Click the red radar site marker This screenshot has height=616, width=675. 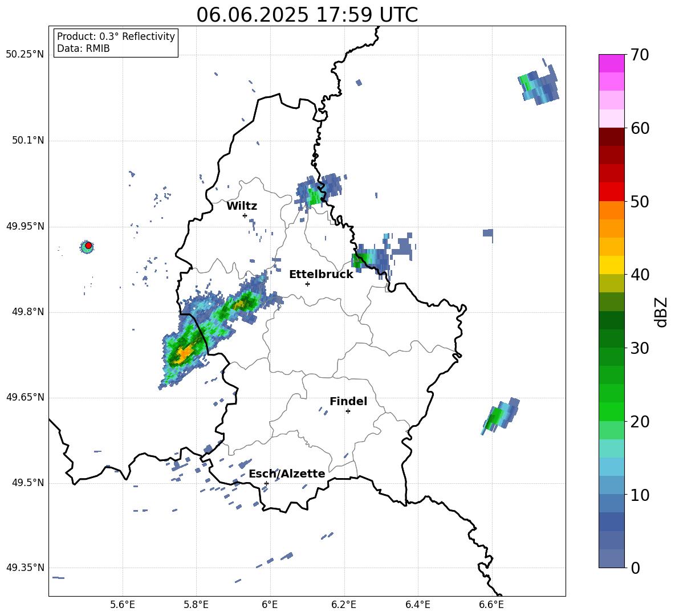click(88, 246)
